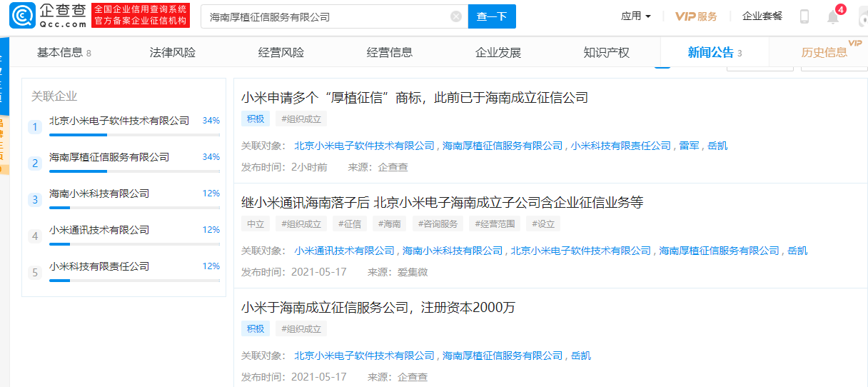Click the #咨询服务 tag
This screenshot has height=387, width=868.
point(438,223)
